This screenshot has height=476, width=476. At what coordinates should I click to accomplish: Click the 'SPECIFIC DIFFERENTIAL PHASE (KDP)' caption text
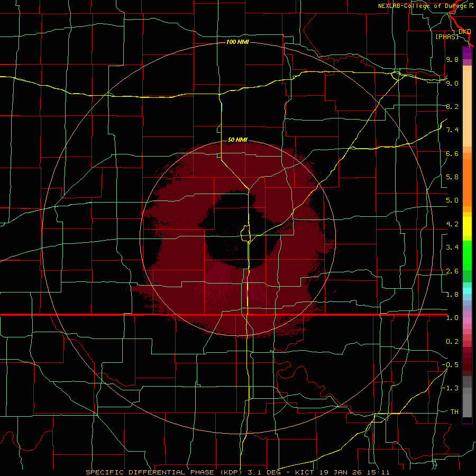pyautogui.click(x=164, y=472)
